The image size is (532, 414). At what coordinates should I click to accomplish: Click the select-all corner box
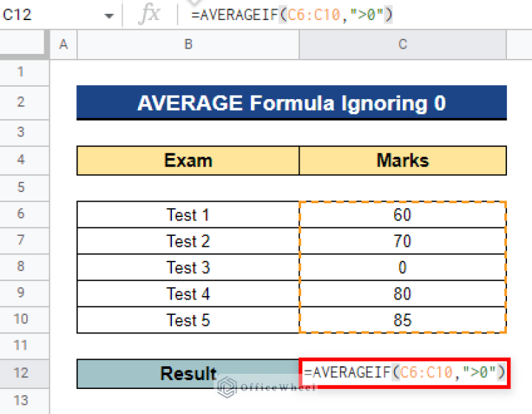tap(25, 44)
